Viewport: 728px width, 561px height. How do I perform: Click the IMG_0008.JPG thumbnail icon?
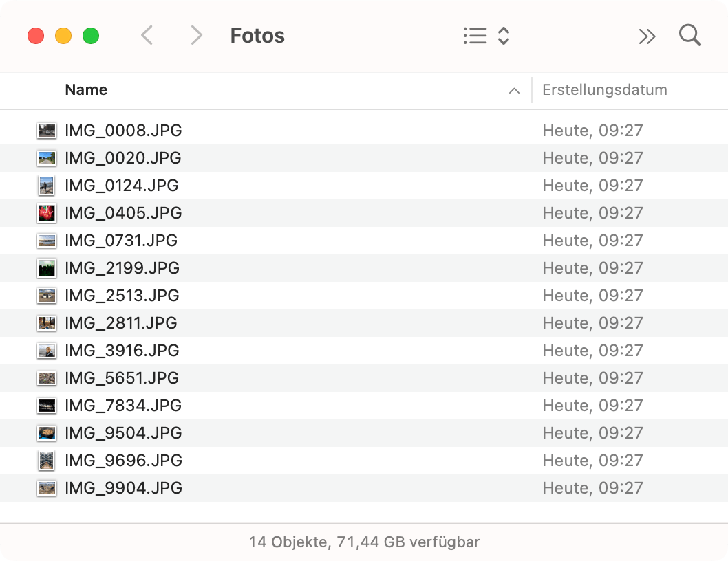click(46, 131)
